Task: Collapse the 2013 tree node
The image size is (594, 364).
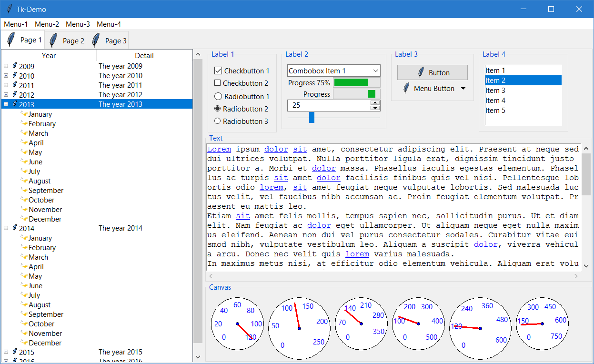Action: pyautogui.click(x=6, y=104)
